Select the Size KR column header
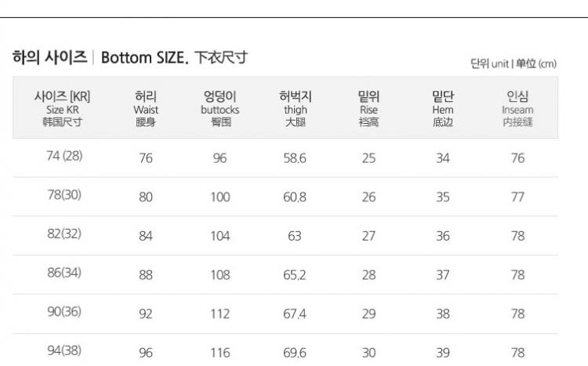The width and height of the screenshot is (588, 366). coord(62,110)
